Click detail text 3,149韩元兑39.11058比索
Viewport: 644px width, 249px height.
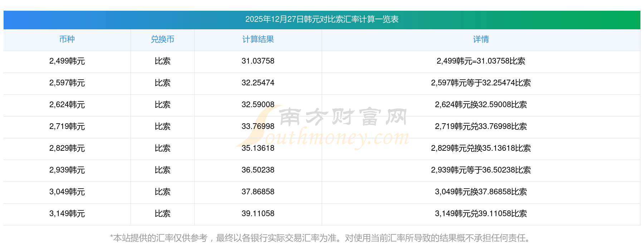coord(481,214)
